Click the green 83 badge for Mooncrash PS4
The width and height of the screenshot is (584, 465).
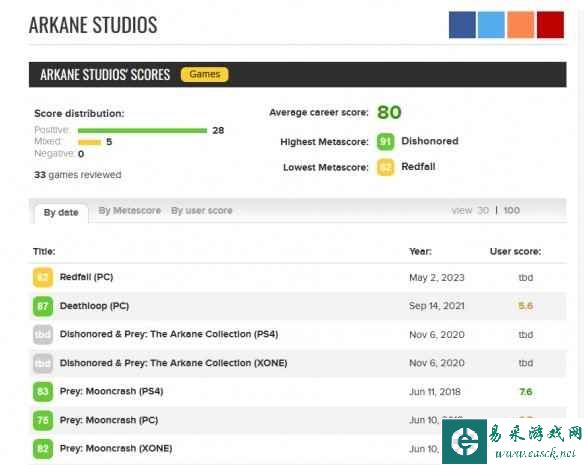pyautogui.click(x=43, y=392)
